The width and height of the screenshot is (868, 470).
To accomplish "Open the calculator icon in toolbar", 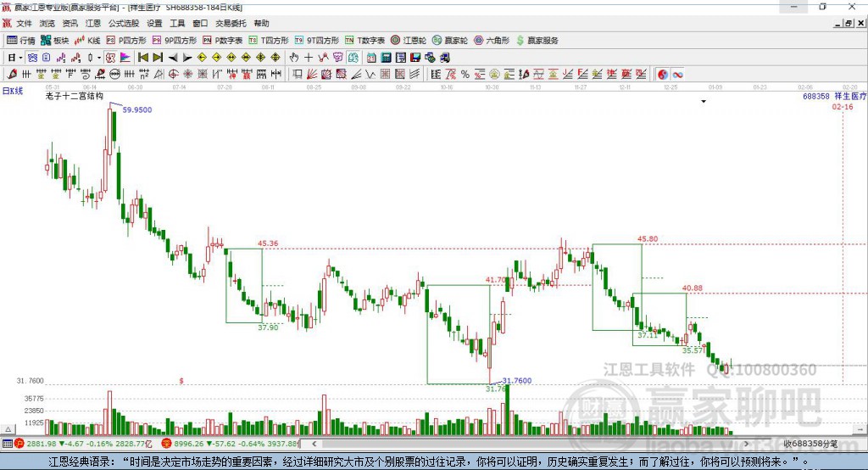I will tap(387, 58).
